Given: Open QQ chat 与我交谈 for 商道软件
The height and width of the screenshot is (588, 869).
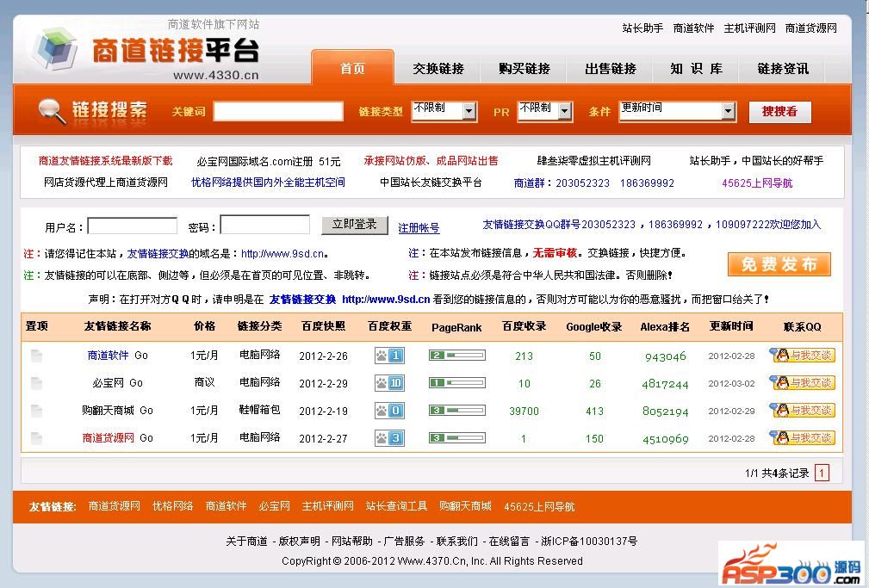Looking at the screenshot, I should (802, 355).
